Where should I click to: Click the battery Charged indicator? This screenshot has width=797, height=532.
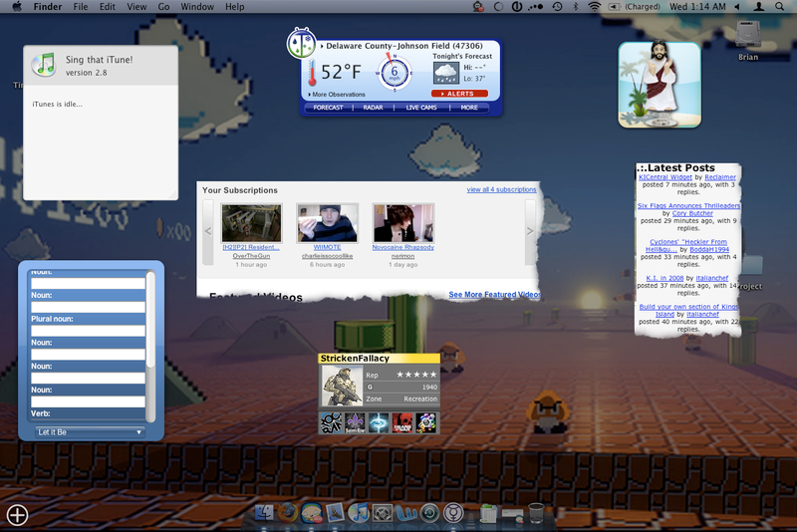pyautogui.click(x=635, y=7)
